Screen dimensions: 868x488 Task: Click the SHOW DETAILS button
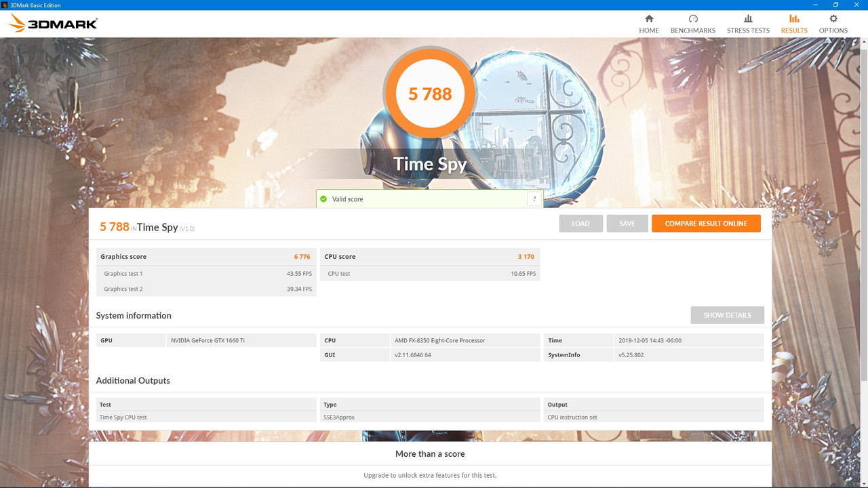[x=727, y=315]
